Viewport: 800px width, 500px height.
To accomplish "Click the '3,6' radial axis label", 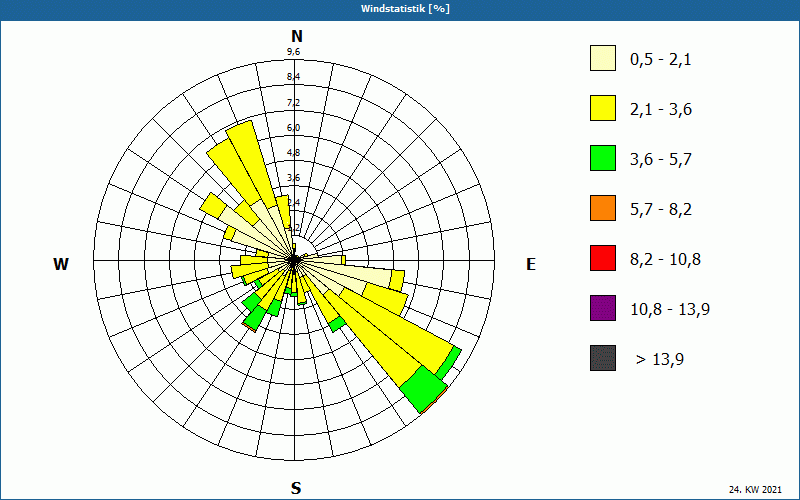I will (293, 178).
